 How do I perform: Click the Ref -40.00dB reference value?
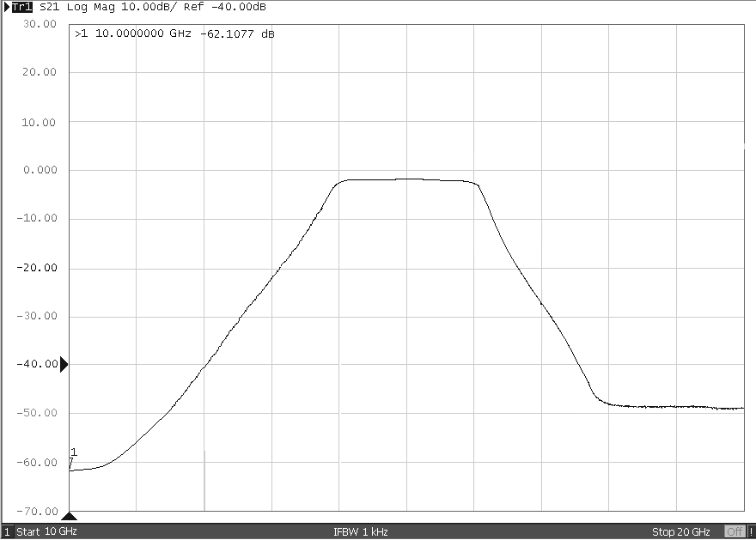[225, 7]
